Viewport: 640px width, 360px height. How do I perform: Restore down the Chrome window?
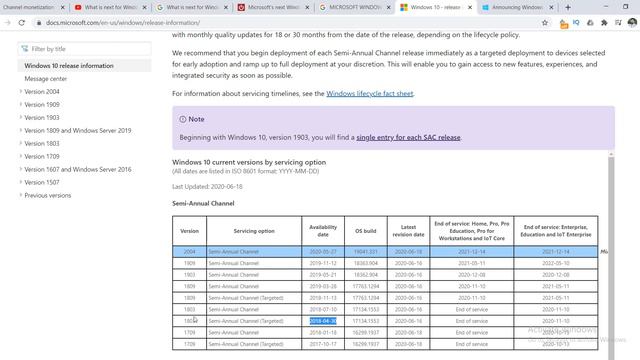coord(625,7)
